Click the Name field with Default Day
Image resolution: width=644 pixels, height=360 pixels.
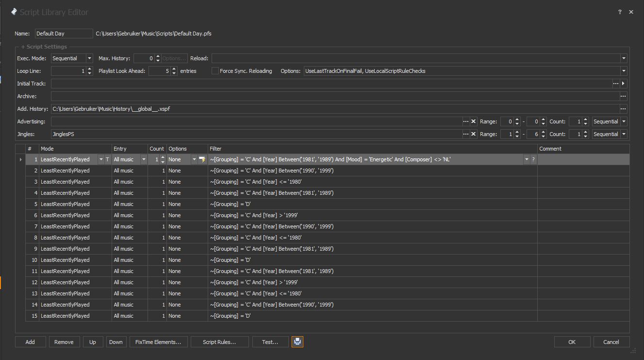[x=64, y=34]
